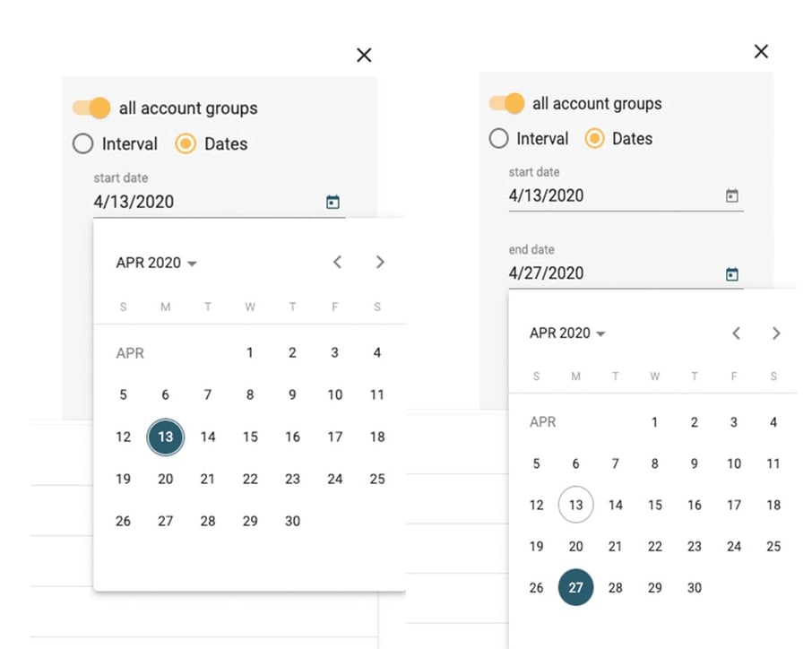Select the Interval radio button on left
Image resolution: width=812 pixels, height=649 pixels.
(83, 143)
